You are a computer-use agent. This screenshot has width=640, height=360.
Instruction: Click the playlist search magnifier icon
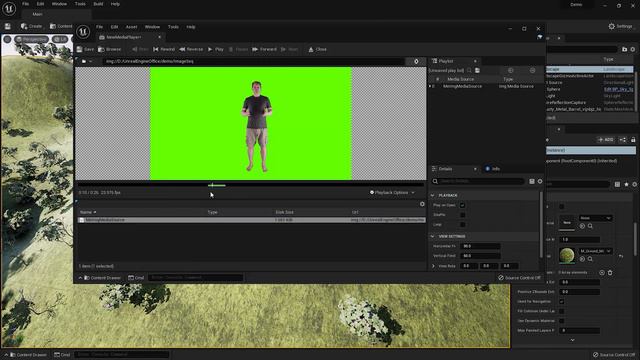469,70
